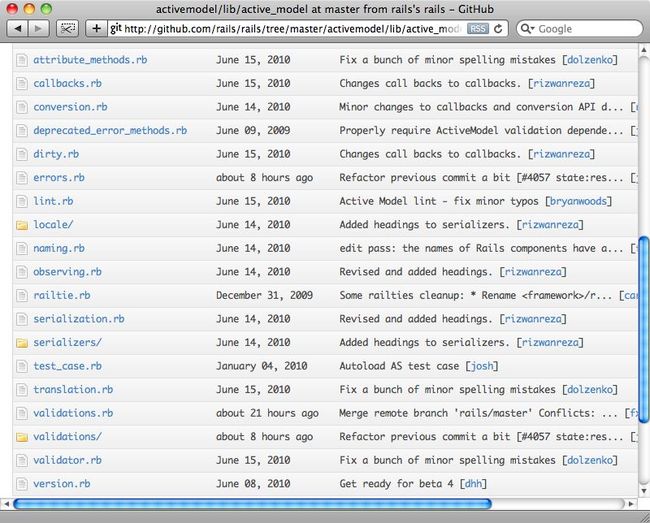Image resolution: width=650 pixels, height=523 pixels.
Task: Click the horizontal scrollbar thumb
Action: click(x=252, y=504)
